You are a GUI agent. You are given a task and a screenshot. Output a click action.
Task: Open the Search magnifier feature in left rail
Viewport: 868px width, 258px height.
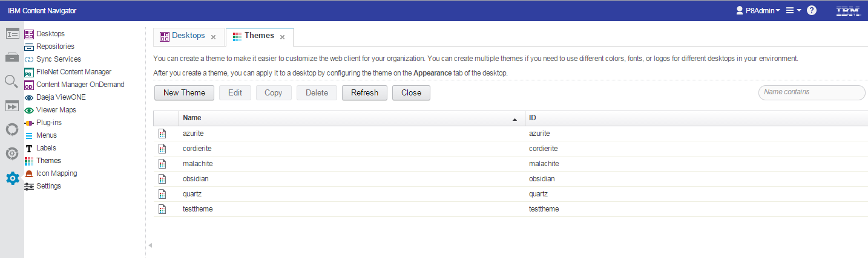tap(12, 81)
